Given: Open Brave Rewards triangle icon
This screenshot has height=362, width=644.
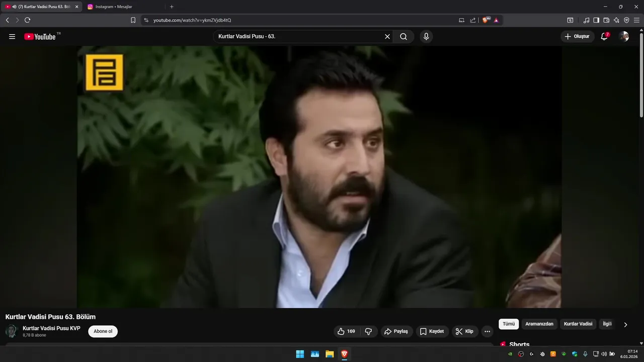Looking at the screenshot, I should (x=496, y=20).
